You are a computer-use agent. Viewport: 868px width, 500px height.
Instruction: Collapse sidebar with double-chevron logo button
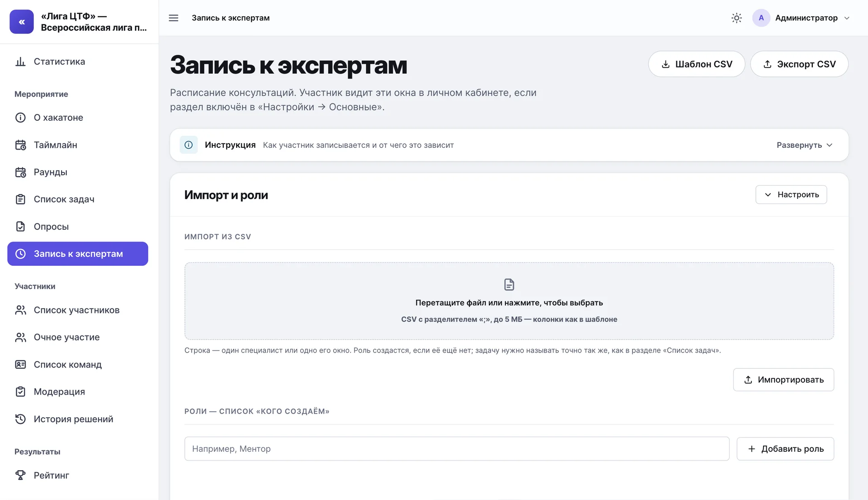click(x=22, y=22)
